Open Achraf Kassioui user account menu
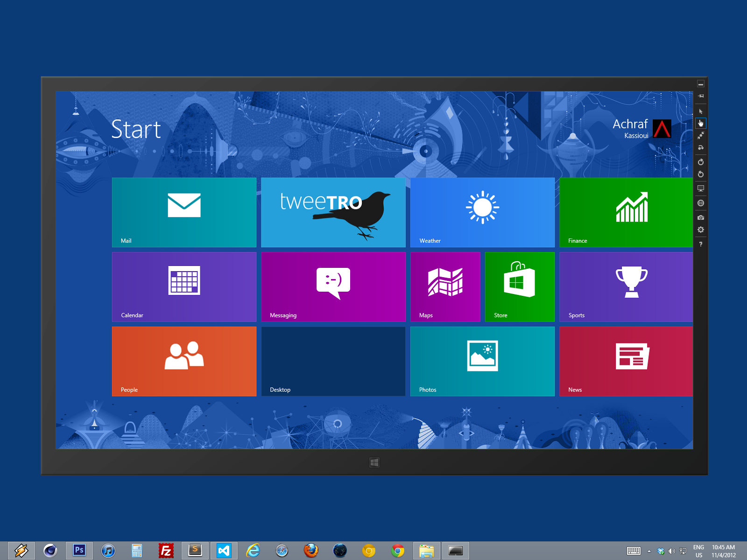 pos(642,128)
